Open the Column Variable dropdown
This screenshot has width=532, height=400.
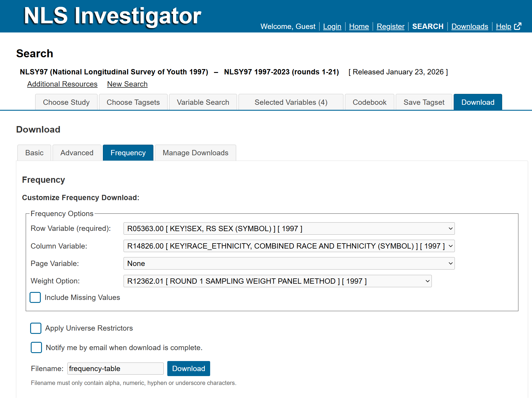click(x=289, y=246)
